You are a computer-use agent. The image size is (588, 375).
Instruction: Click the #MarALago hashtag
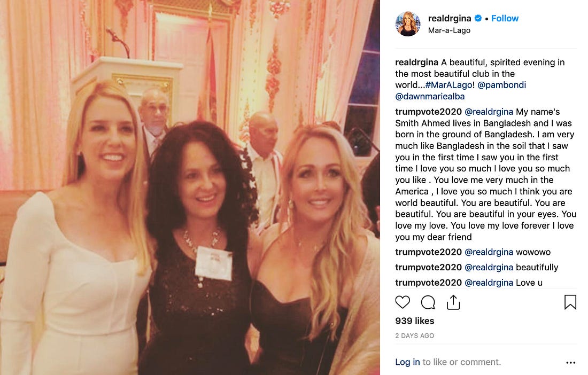pyautogui.click(x=448, y=85)
